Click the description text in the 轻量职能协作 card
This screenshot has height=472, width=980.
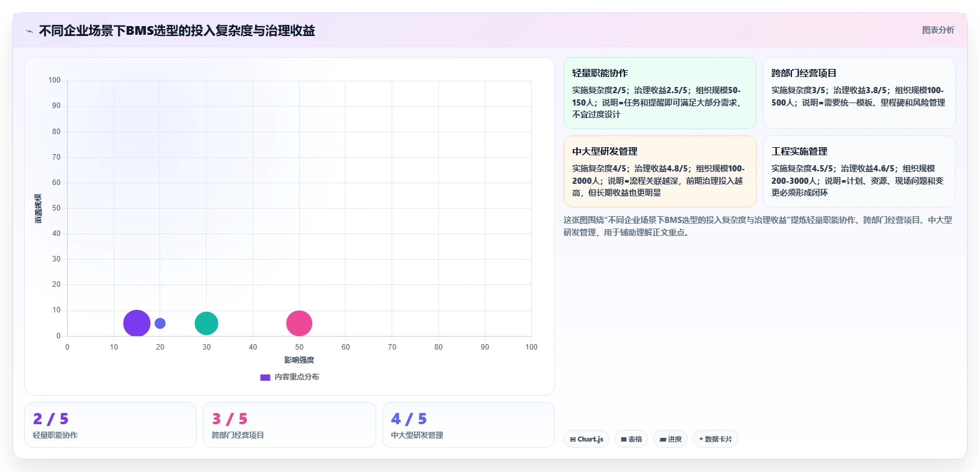pyautogui.click(x=657, y=102)
